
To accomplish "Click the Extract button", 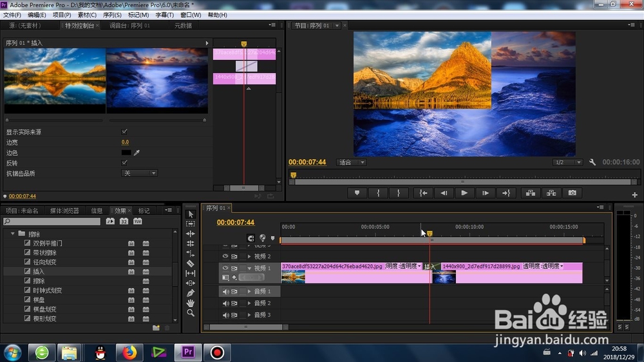I will [x=551, y=193].
